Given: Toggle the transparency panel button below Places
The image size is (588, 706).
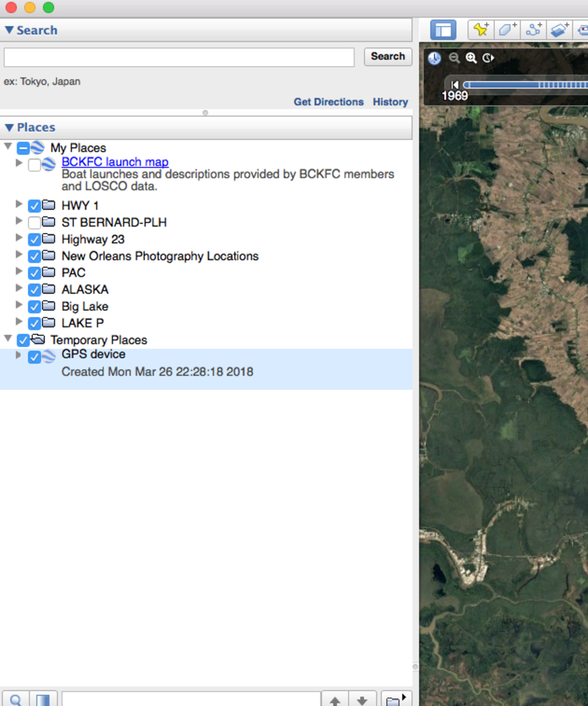Looking at the screenshot, I should coord(43,699).
